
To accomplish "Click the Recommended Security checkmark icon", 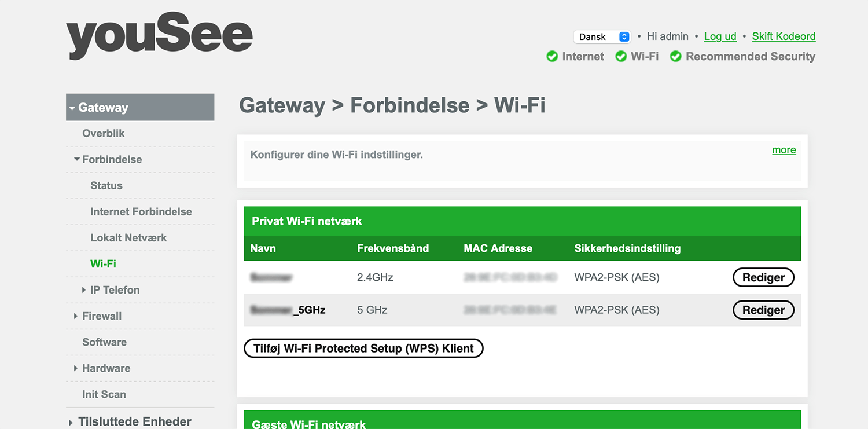I will point(675,57).
